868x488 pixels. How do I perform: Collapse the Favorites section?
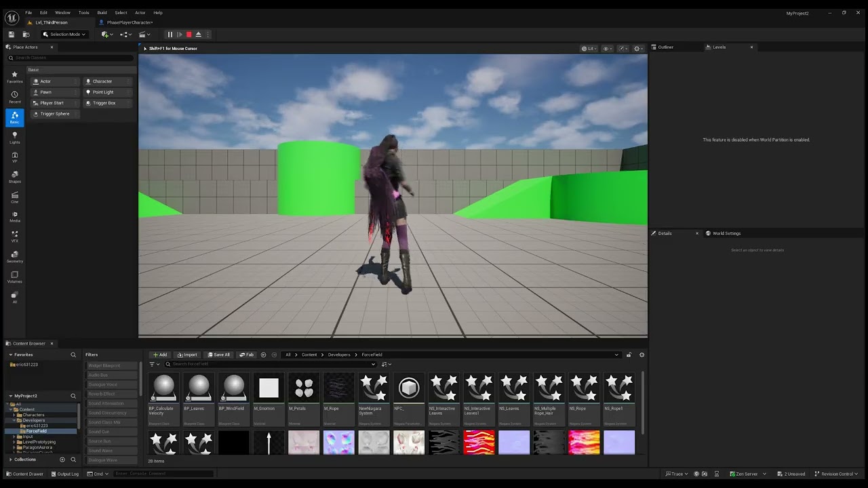pyautogui.click(x=11, y=355)
